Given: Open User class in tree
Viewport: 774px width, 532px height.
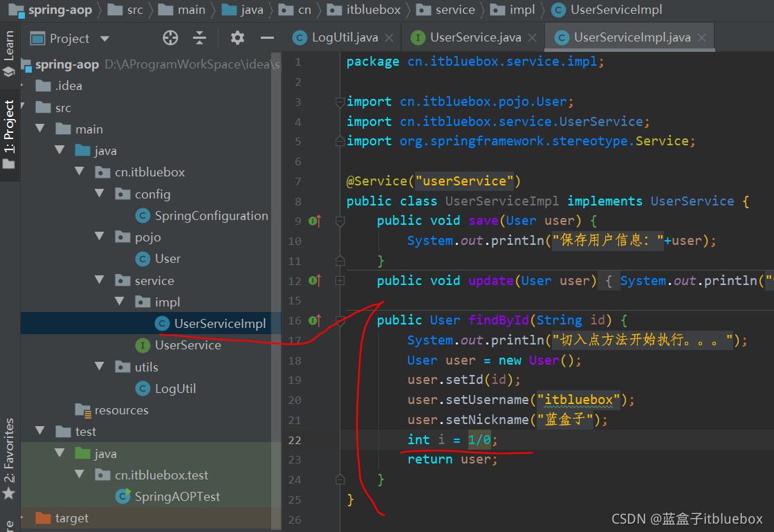Looking at the screenshot, I should click(158, 259).
